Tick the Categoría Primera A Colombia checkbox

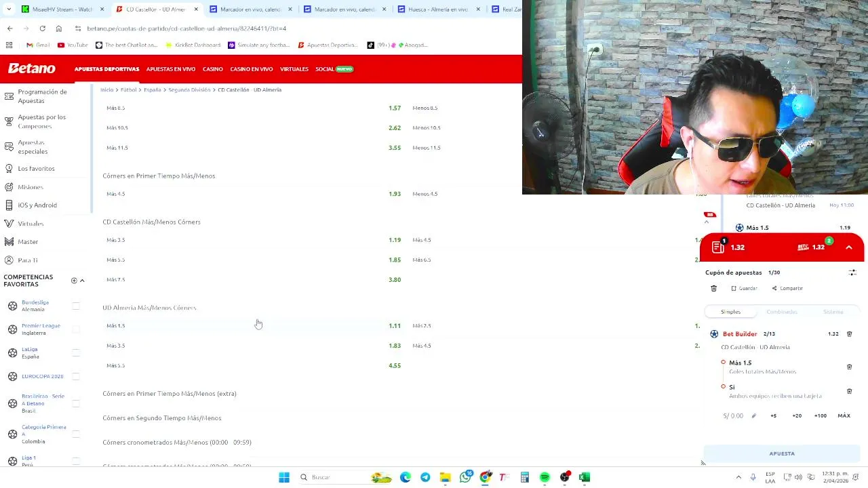[x=76, y=434]
